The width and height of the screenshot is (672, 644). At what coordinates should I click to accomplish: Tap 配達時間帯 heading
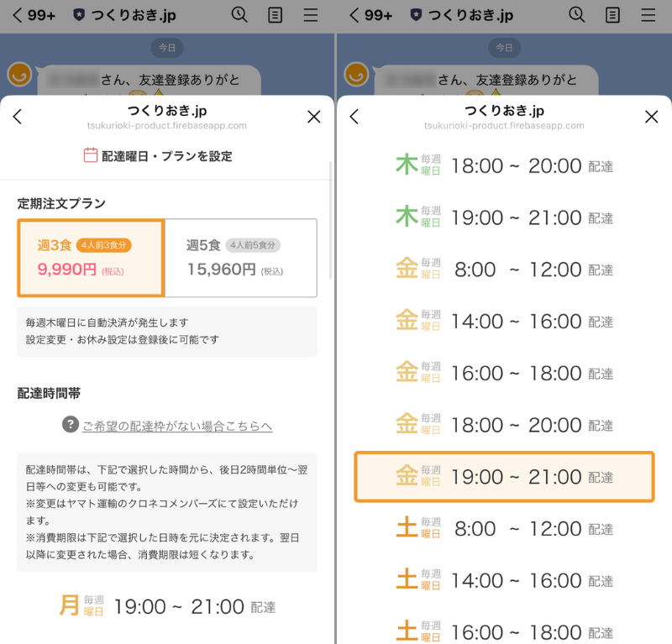coord(49,393)
